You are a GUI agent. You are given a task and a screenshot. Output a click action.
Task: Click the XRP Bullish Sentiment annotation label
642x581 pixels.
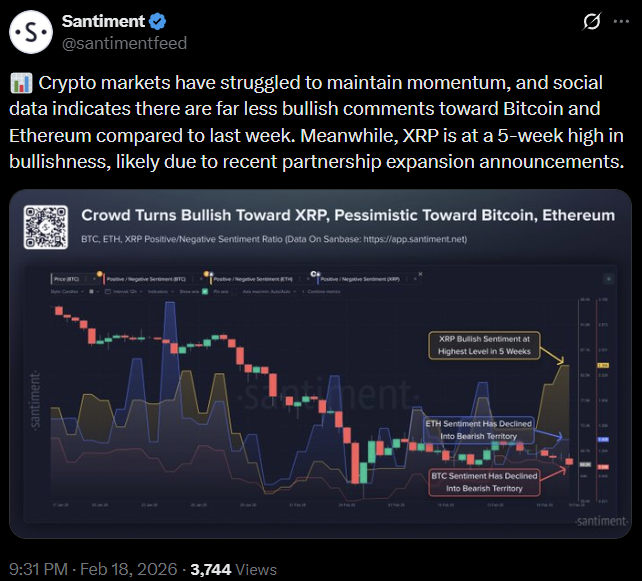(483, 344)
